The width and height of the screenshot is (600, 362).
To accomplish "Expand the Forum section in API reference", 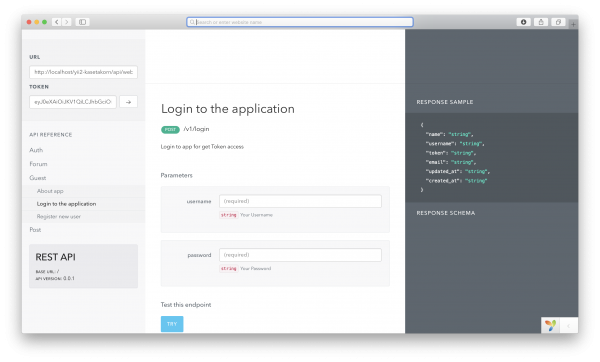I will click(x=38, y=164).
